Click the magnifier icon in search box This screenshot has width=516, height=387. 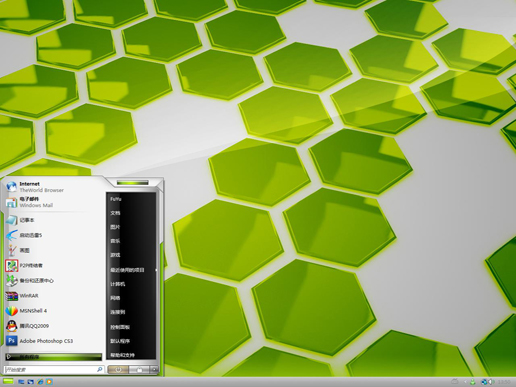click(99, 369)
